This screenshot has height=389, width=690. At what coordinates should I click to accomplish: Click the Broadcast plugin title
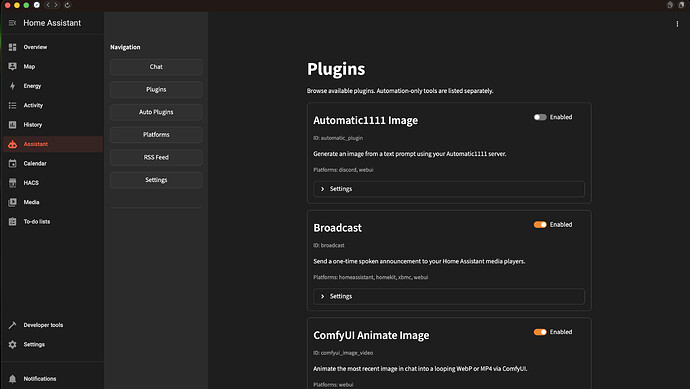point(337,228)
